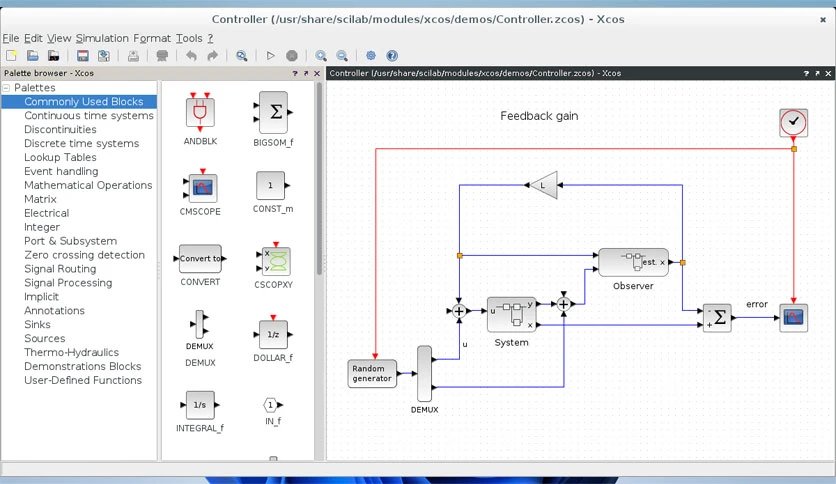
Task: Click the undo arrow in toolbar
Action: click(191, 55)
